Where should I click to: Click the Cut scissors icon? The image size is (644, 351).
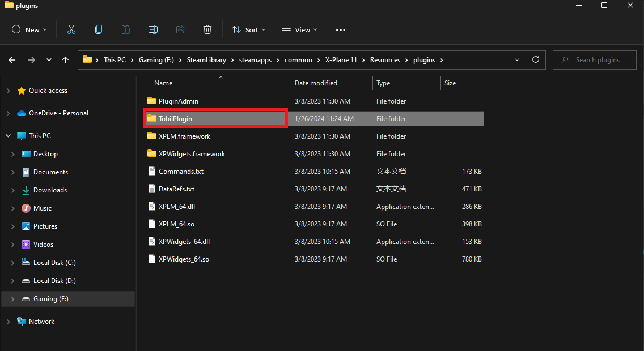point(71,29)
